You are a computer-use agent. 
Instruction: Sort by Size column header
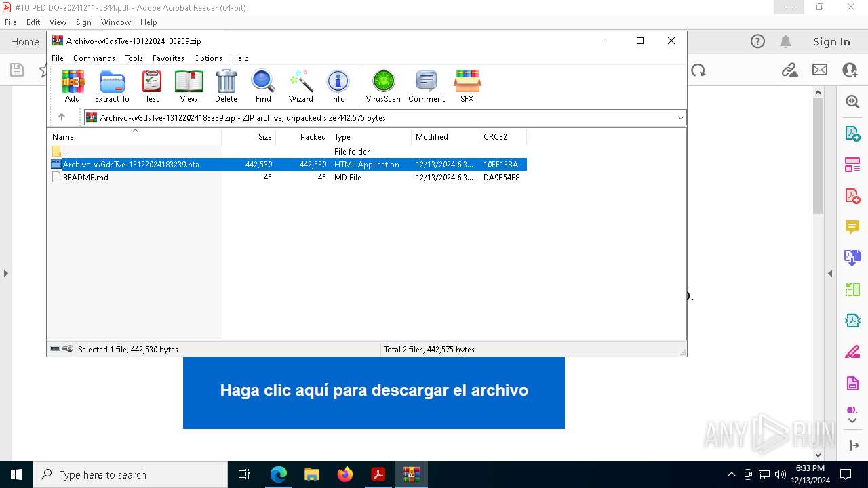(249, 137)
